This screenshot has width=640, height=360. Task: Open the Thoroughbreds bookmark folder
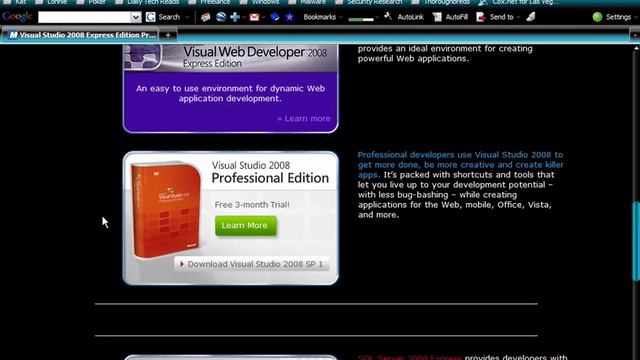tap(442, 2)
